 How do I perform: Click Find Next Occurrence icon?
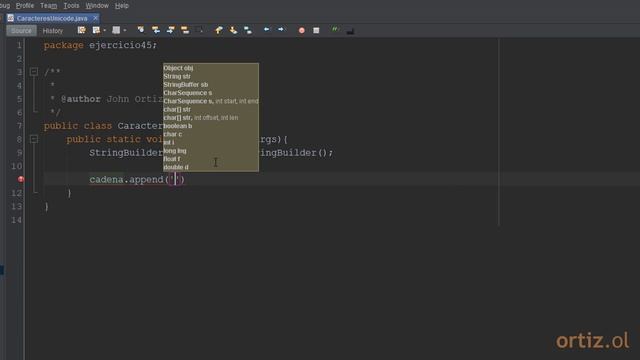[170, 30]
